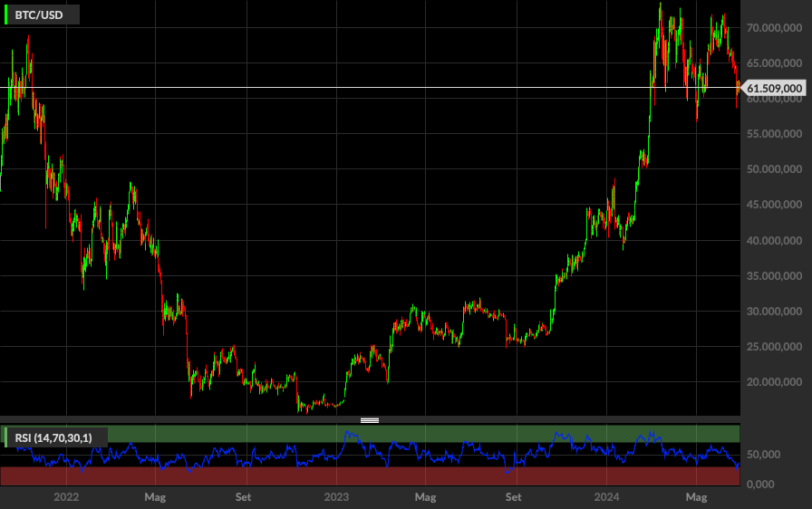The height and width of the screenshot is (509, 812).
Task: Click the 2024 time axis label
Action: pos(606,497)
